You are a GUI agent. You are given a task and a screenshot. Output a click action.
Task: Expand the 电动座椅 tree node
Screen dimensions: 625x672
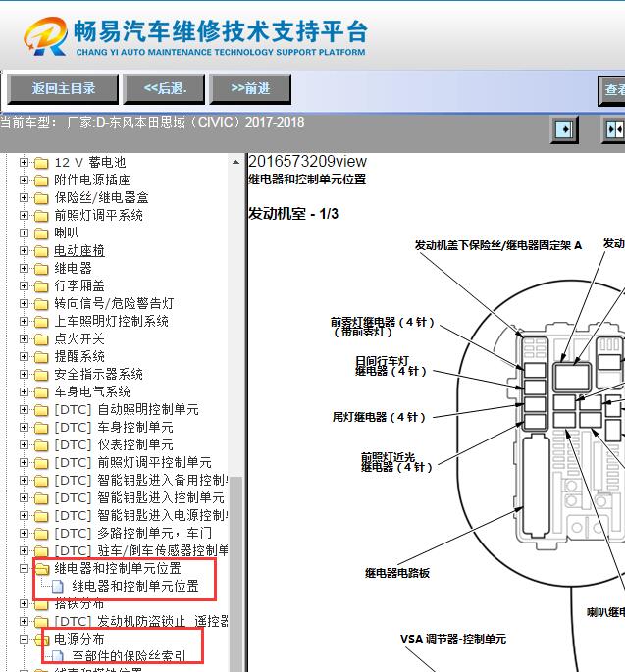(x=24, y=250)
